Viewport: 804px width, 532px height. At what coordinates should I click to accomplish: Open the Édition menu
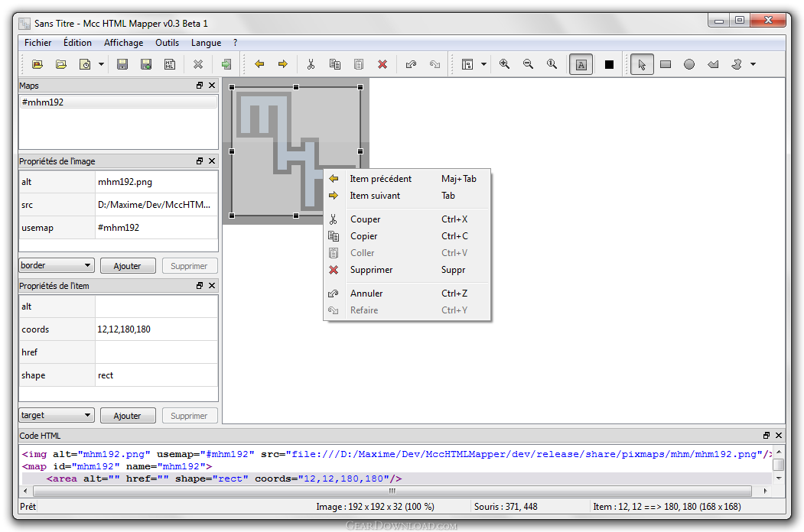pyautogui.click(x=77, y=43)
